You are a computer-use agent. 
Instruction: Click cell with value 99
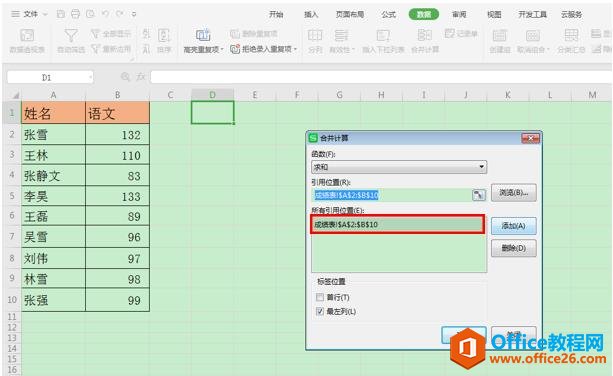[117, 300]
